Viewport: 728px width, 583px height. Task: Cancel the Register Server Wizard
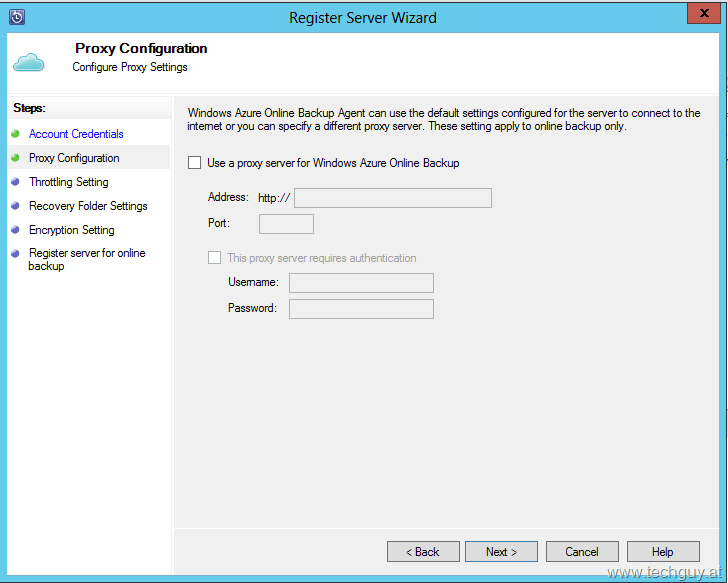[582, 551]
